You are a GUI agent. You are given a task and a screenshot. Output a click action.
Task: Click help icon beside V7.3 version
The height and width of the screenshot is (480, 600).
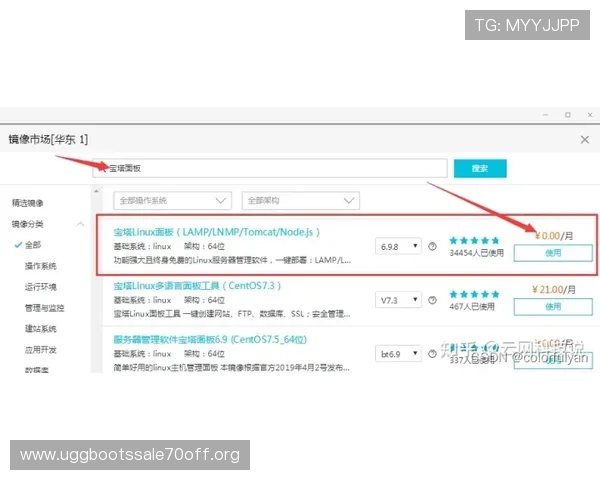432,300
